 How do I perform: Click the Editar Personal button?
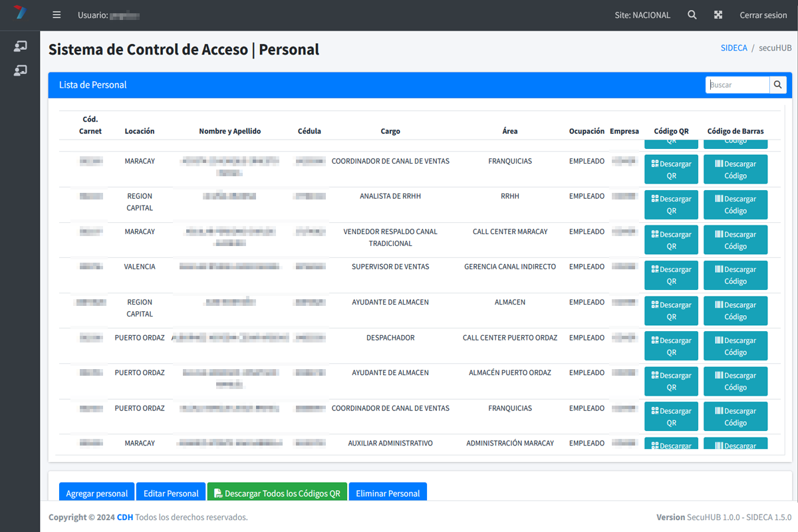[171, 493]
